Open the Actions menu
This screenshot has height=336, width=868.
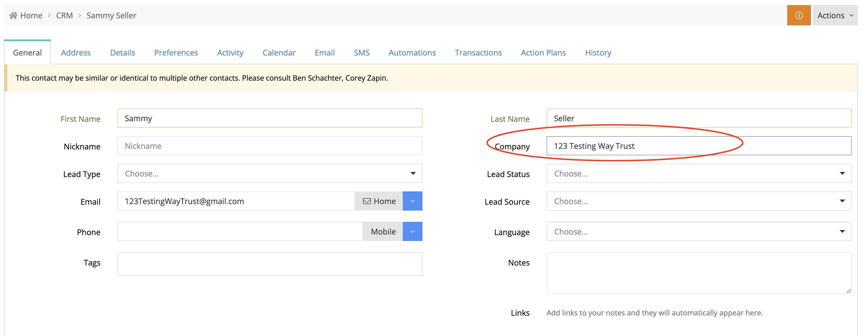point(835,15)
